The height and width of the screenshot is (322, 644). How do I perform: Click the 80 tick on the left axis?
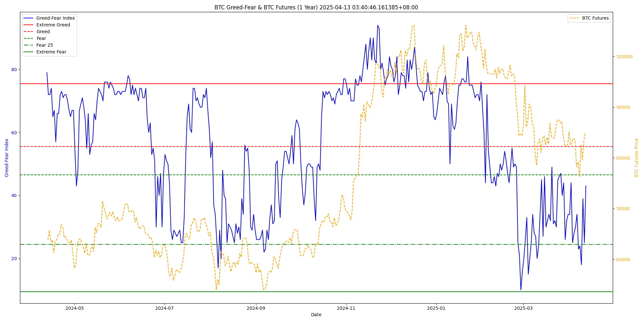(14, 70)
